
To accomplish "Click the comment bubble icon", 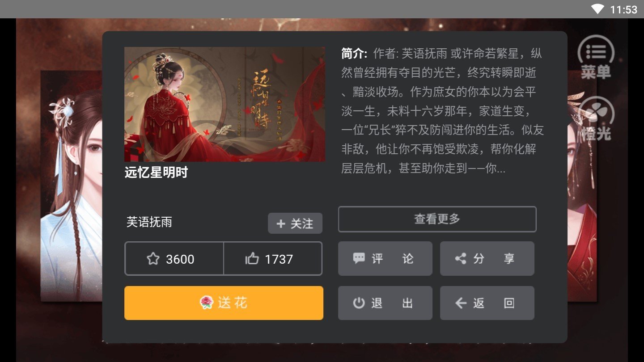I will pos(359,258).
